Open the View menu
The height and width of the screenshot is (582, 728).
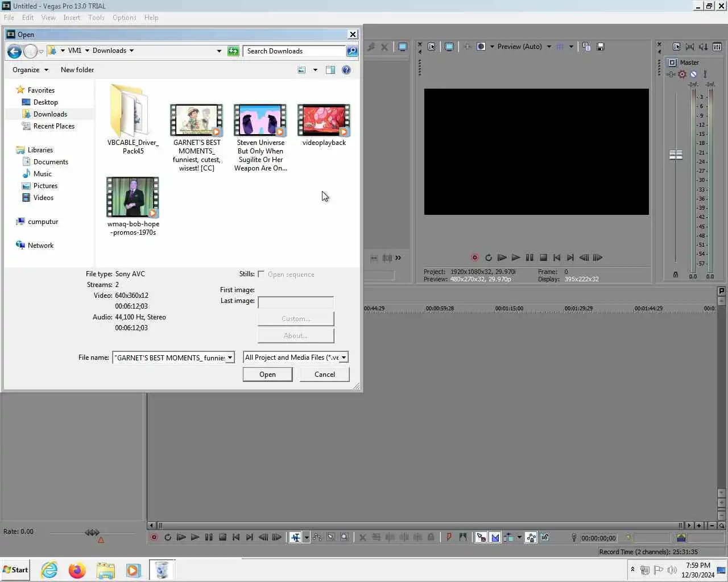(48, 18)
